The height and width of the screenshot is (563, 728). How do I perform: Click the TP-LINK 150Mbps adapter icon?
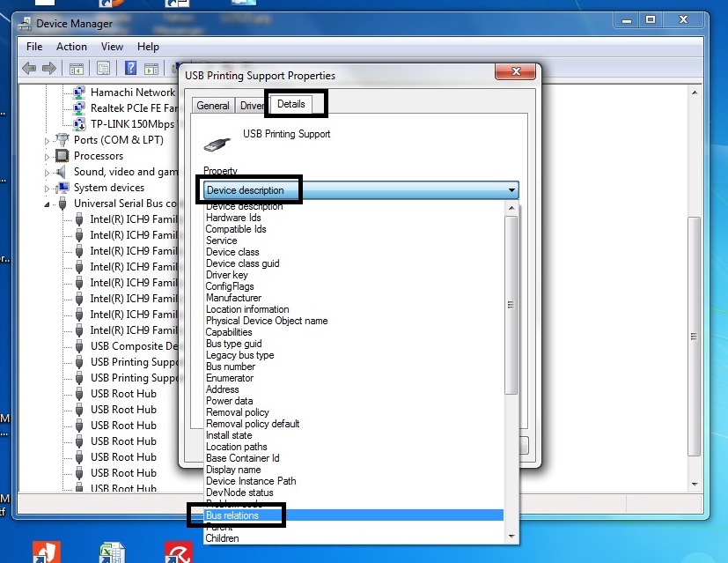(79, 124)
